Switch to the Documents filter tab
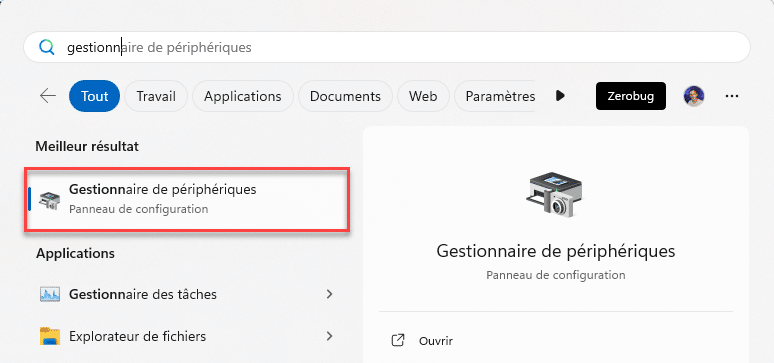 coord(345,96)
